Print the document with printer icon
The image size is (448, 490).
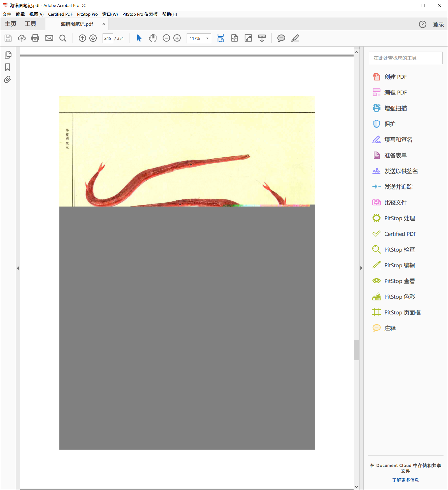coord(35,38)
